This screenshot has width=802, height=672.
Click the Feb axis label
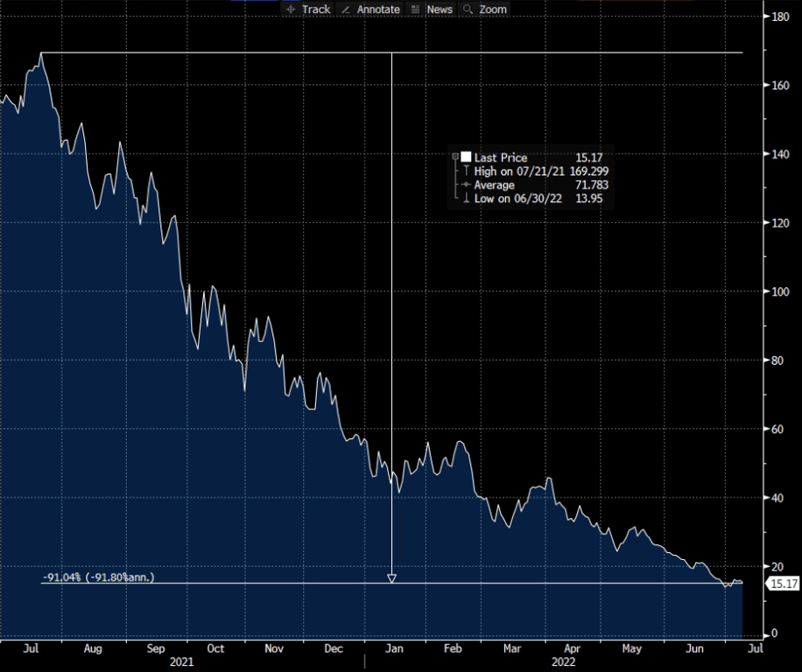click(453, 648)
